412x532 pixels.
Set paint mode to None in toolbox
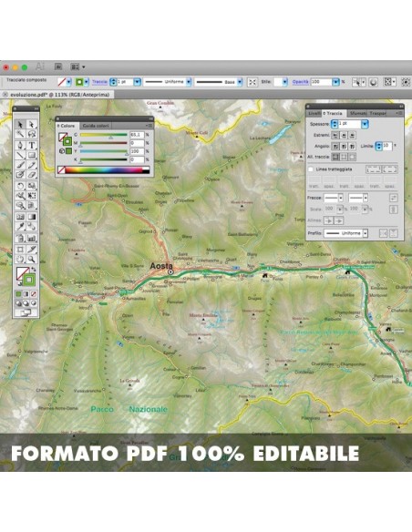click(x=34, y=294)
